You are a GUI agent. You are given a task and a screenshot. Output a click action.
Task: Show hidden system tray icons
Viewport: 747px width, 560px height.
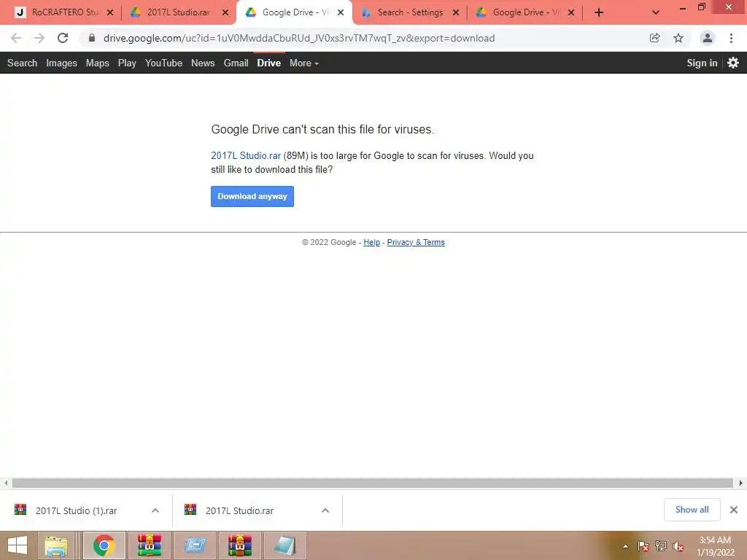(625, 546)
